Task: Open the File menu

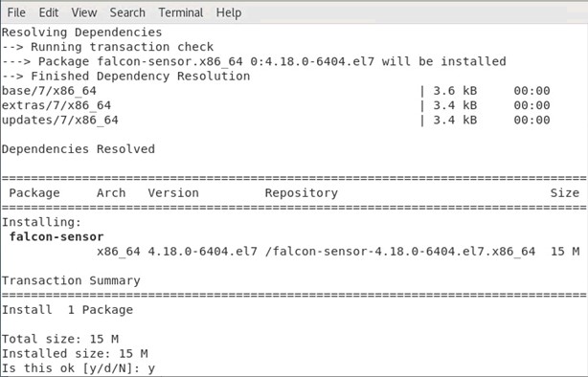Action: (x=16, y=12)
